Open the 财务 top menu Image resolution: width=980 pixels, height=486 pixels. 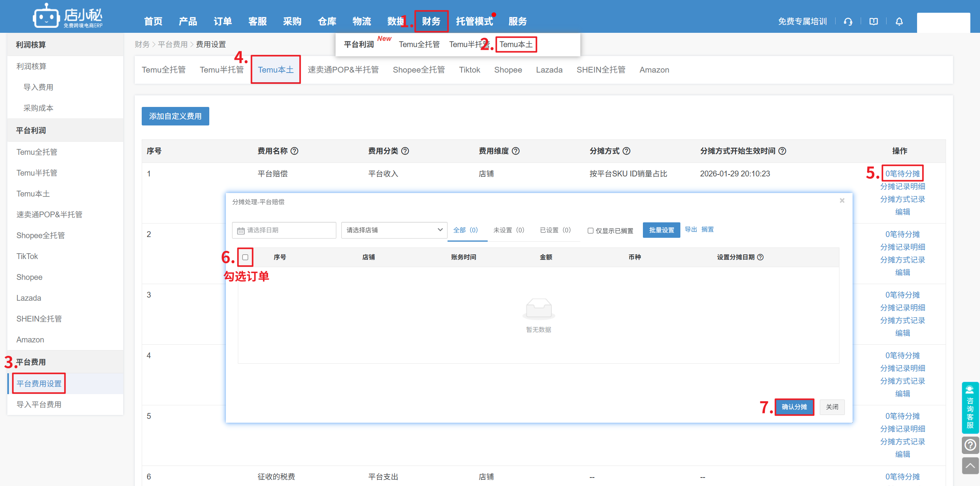point(431,21)
